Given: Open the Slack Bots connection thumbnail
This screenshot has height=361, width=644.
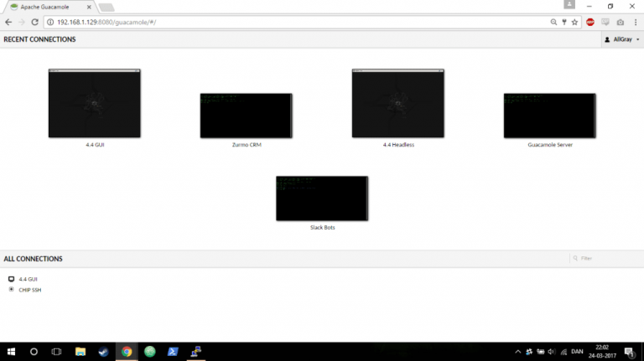Looking at the screenshot, I should [322, 199].
